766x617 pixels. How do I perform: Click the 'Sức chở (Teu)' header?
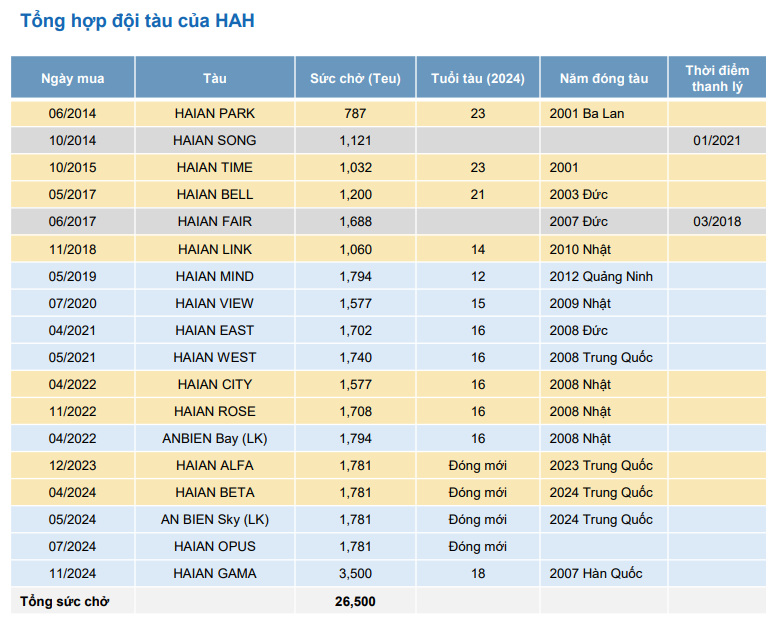(355, 78)
